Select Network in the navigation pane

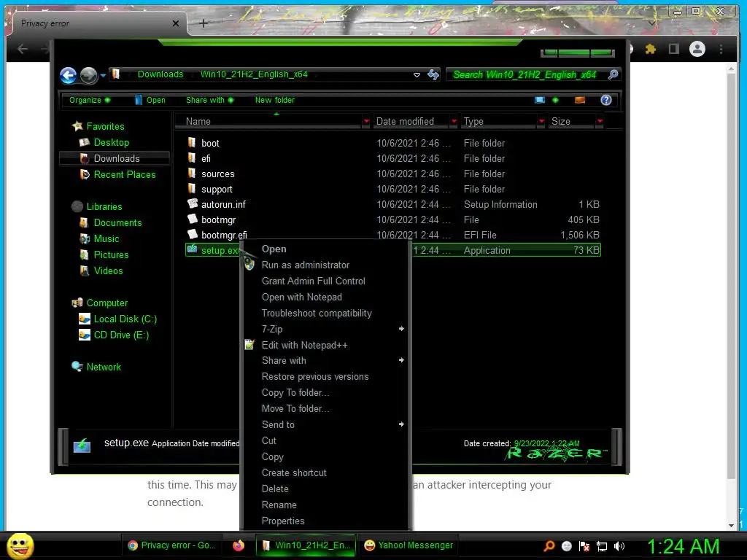[x=104, y=367]
